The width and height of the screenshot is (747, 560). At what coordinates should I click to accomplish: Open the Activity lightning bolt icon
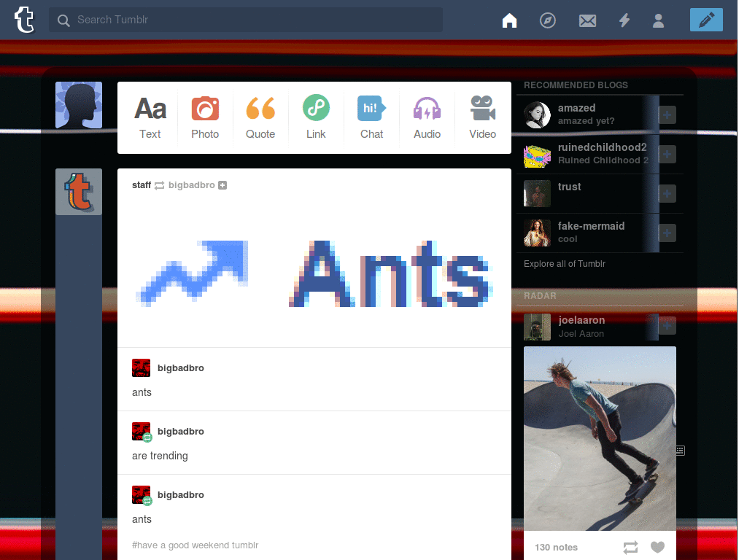click(624, 20)
